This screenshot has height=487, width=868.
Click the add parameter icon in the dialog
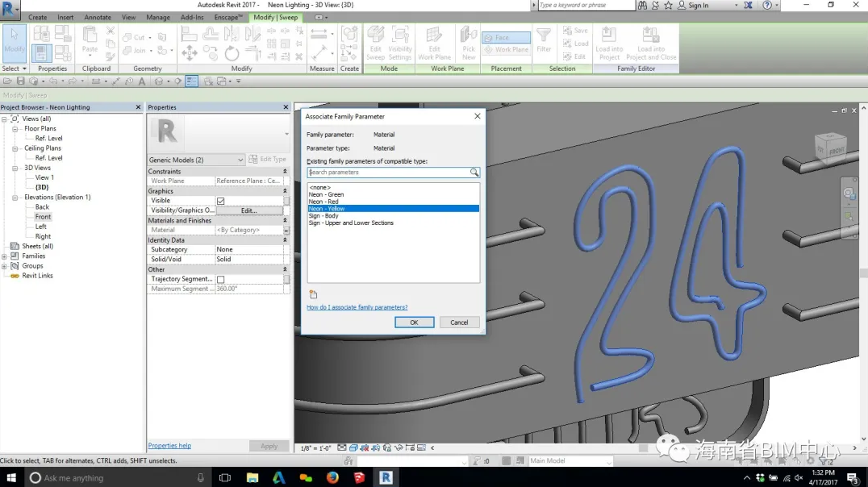click(313, 295)
